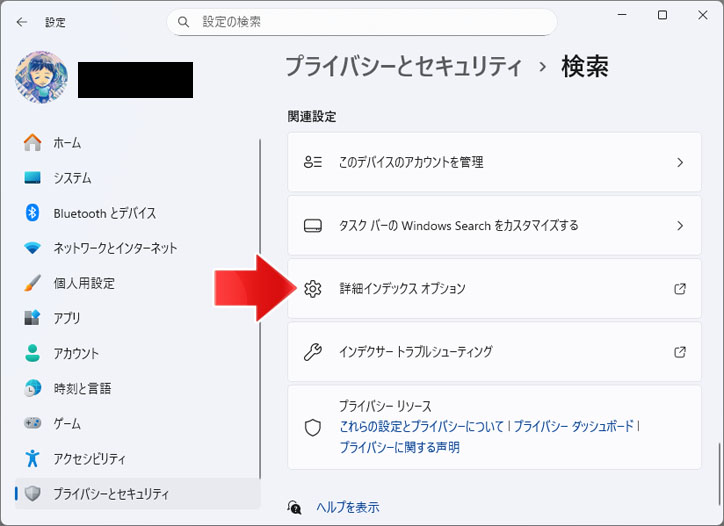Open システム settings category
724x526 pixels.
(x=72, y=178)
